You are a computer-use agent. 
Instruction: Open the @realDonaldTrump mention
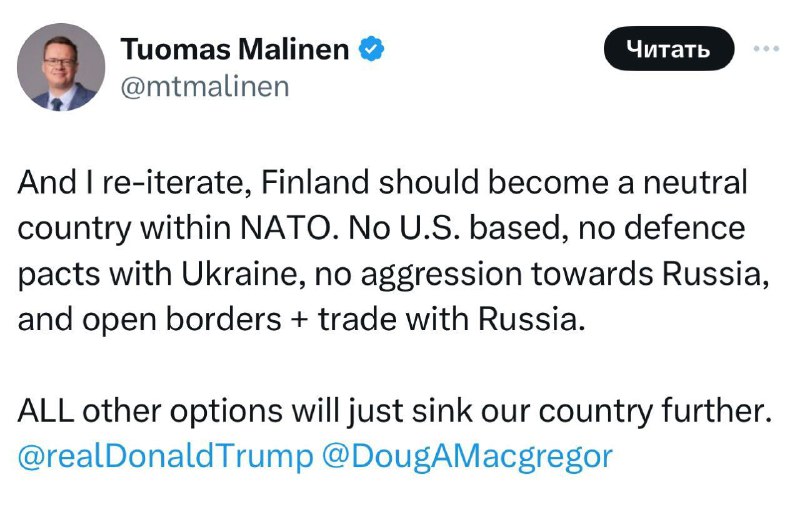pyautogui.click(x=165, y=455)
